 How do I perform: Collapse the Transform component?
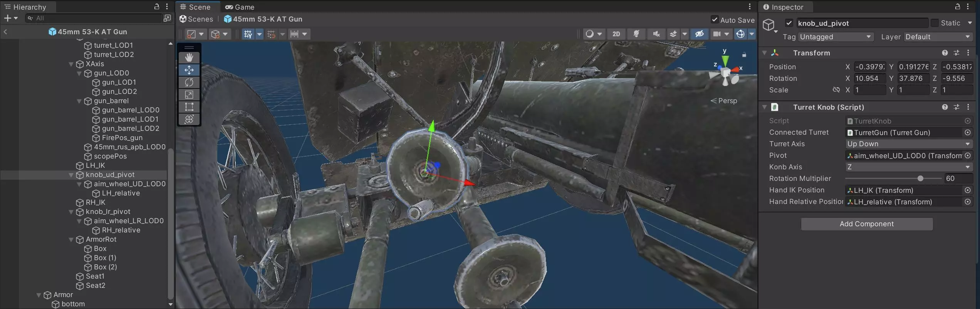765,53
